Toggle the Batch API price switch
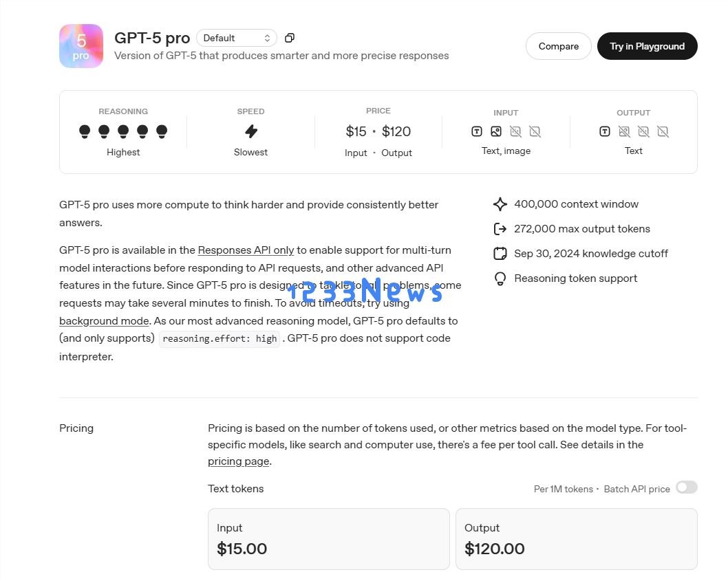The height and width of the screenshot is (581, 728). click(686, 487)
